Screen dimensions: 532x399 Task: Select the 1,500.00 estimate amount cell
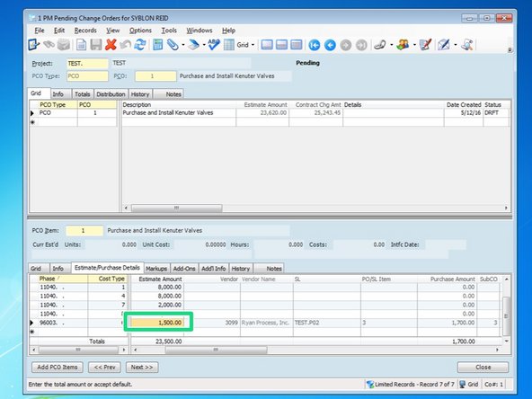pyautogui.click(x=157, y=323)
